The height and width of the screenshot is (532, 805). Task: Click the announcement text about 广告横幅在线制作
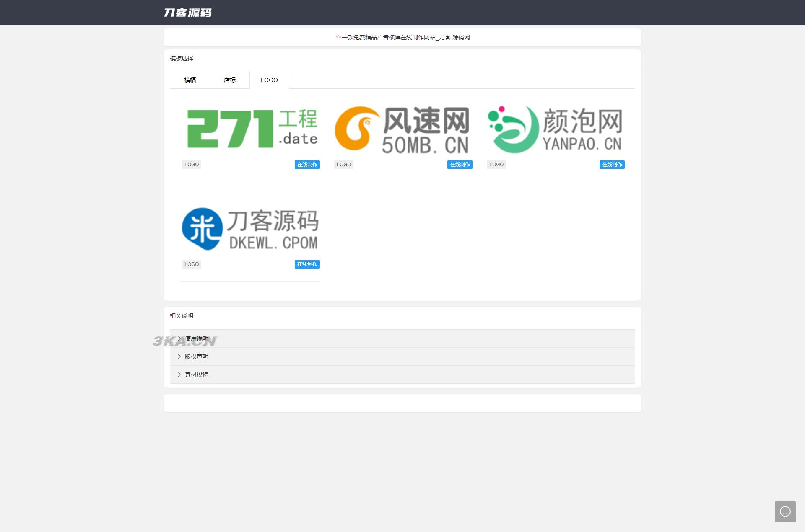(x=405, y=37)
